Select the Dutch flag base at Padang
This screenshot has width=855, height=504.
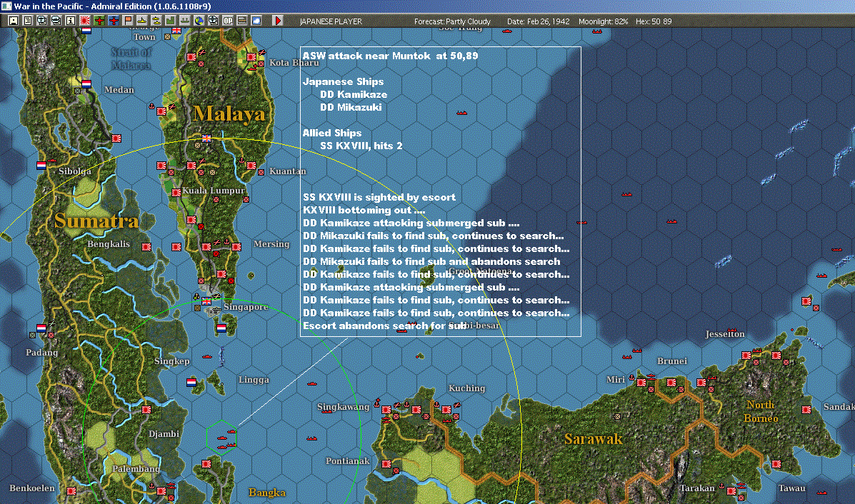[x=41, y=328]
